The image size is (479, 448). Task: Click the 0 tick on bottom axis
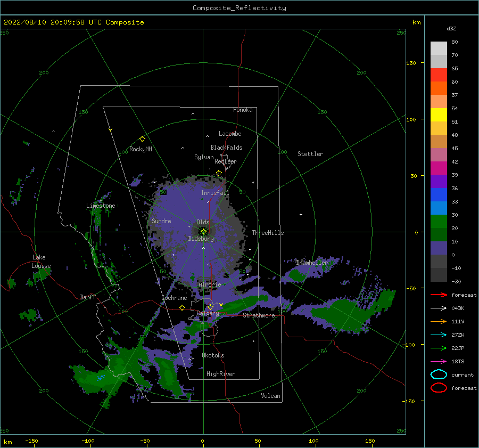coord(203,441)
